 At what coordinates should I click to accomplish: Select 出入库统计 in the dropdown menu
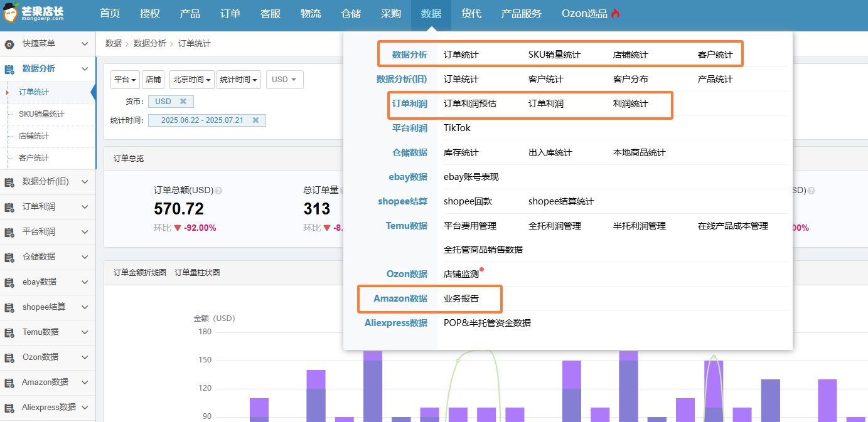(550, 152)
